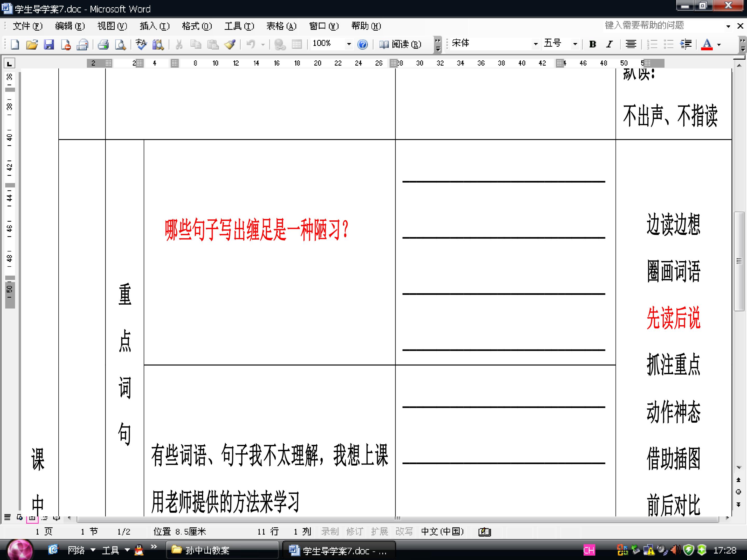Open Print Preview from the toolbar
Image resolution: width=747 pixels, height=560 pixels.
[121, 44]
